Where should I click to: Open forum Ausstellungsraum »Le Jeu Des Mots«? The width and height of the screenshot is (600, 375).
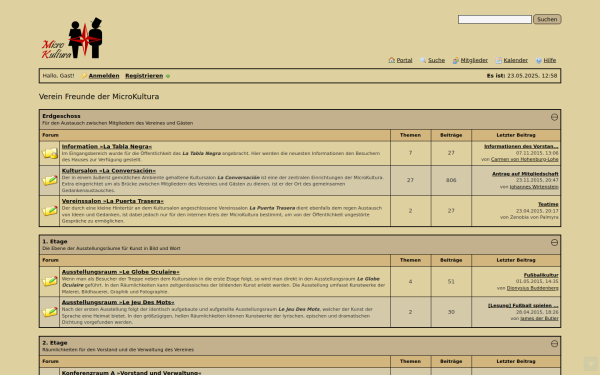[x=118, y=302]
